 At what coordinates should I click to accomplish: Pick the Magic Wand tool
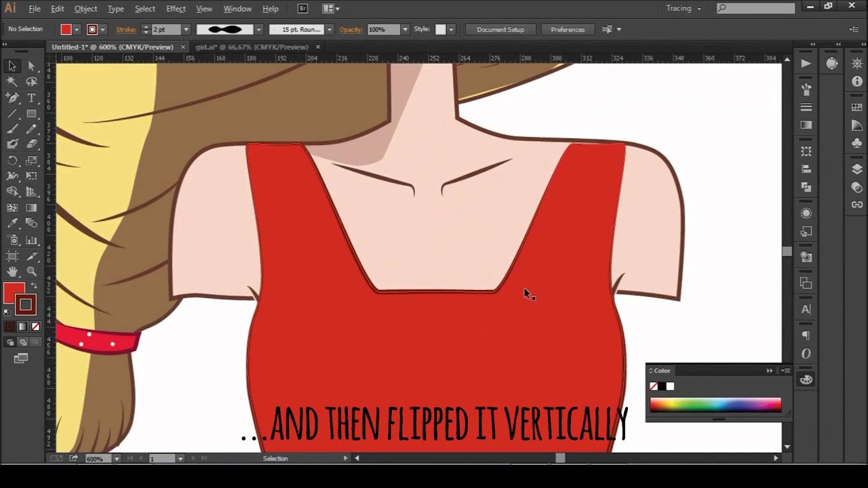(x=12, y=81)
